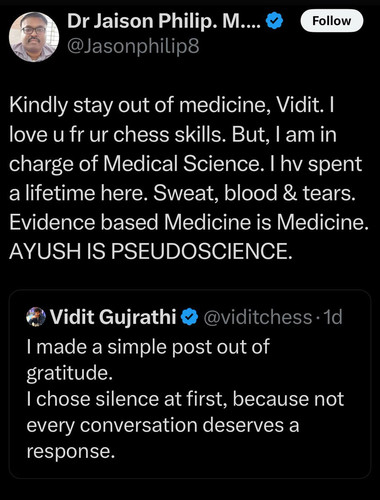Open Vidit Gujrathi's small avatar
The image size is (380, 500).
[x=36, y=317]
